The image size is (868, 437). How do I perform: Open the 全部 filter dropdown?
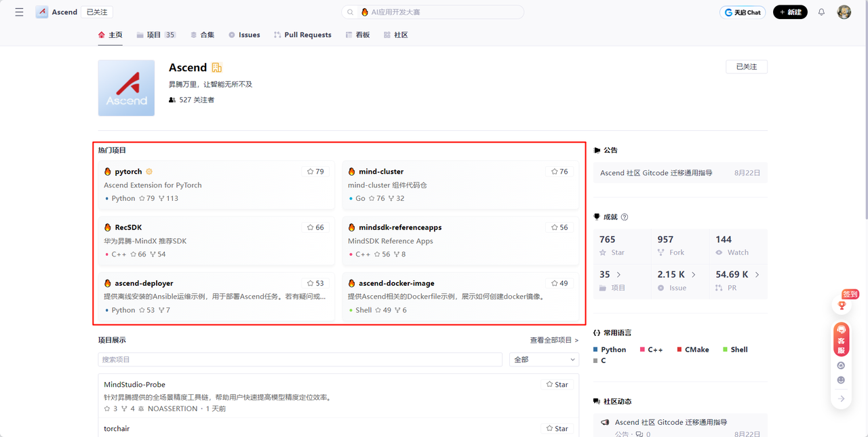[544, 360]
